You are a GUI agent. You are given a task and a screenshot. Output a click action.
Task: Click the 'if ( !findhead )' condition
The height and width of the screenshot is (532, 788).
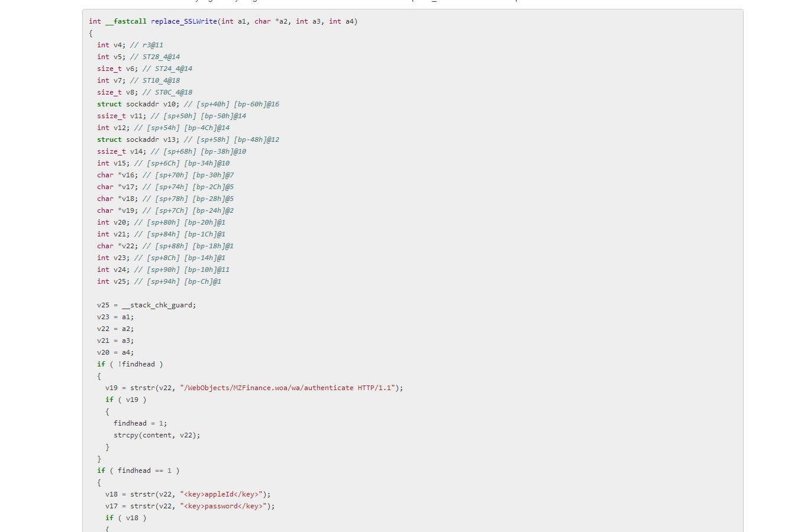pos(130,364)
